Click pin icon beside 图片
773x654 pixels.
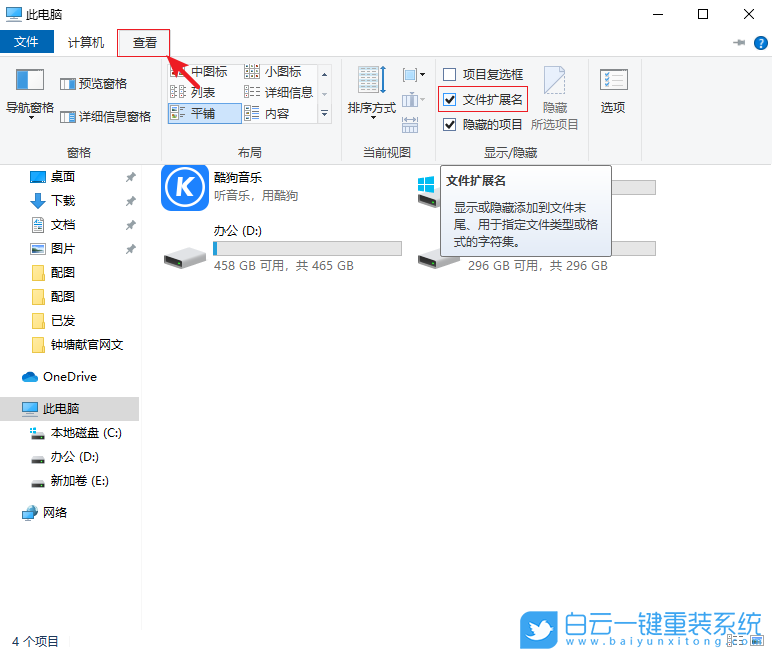[x=131, y=249]
